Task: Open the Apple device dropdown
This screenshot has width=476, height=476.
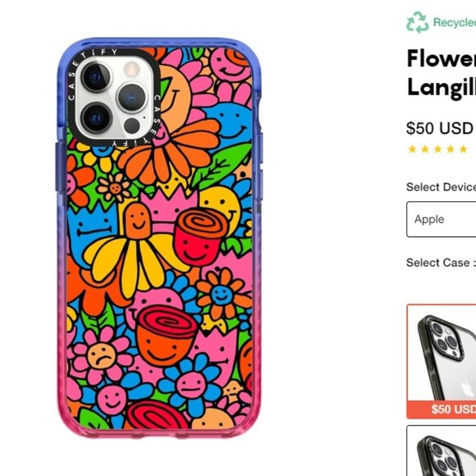Action: click(x=442, y=219)
